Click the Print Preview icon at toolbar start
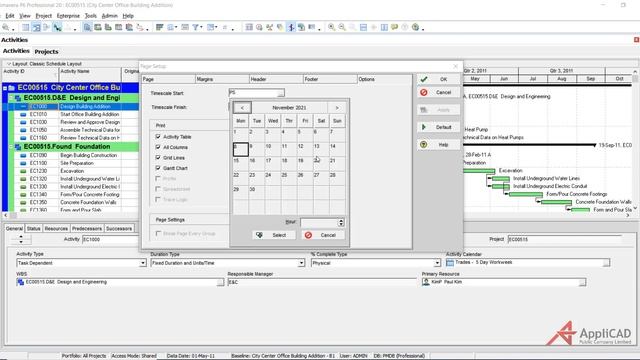This screenshot has width=640, height=360. pyautogui.click(x=6, y=27)
